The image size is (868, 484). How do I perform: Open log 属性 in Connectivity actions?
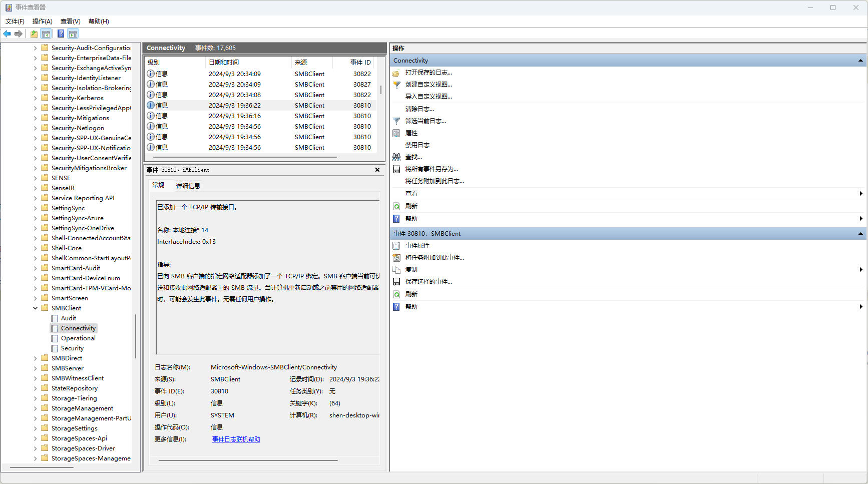click(x=411, y=133)
